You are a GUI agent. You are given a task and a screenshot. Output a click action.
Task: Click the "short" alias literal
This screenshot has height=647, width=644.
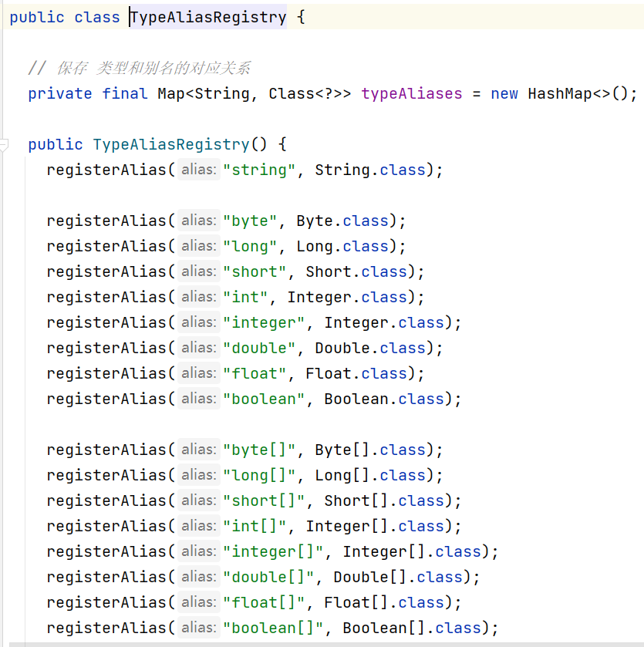pyautogui.click(x=255, y=272)
